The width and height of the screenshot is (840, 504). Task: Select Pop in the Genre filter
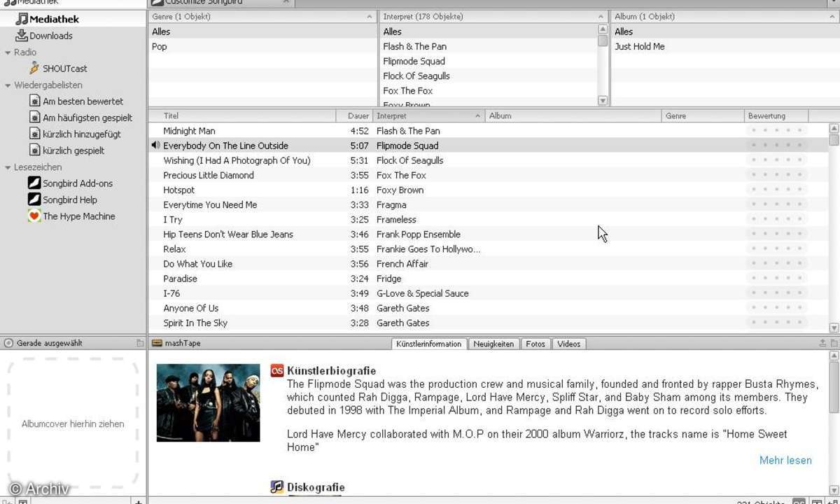pyautogui.click(x=160, y=46)
